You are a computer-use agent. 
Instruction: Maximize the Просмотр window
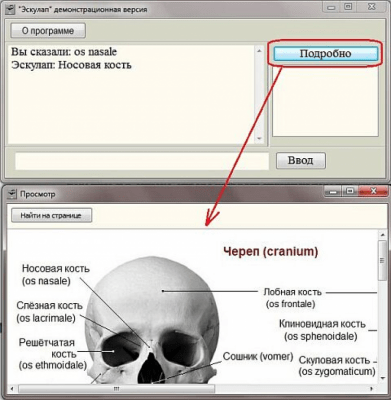(350, 191)
